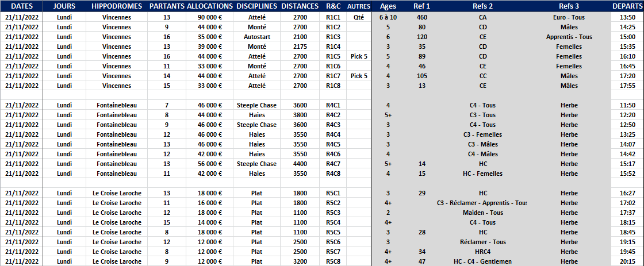Click the HIPPODROMES column header

117,6
